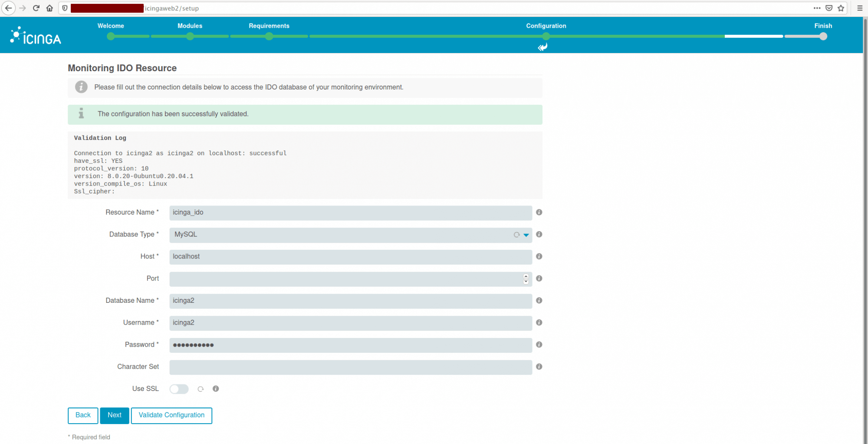The width and height of the screenshot is (868, 444).
Task: Show info for Use SSL option
Action: pyautogui.click(x=216, y=389)
